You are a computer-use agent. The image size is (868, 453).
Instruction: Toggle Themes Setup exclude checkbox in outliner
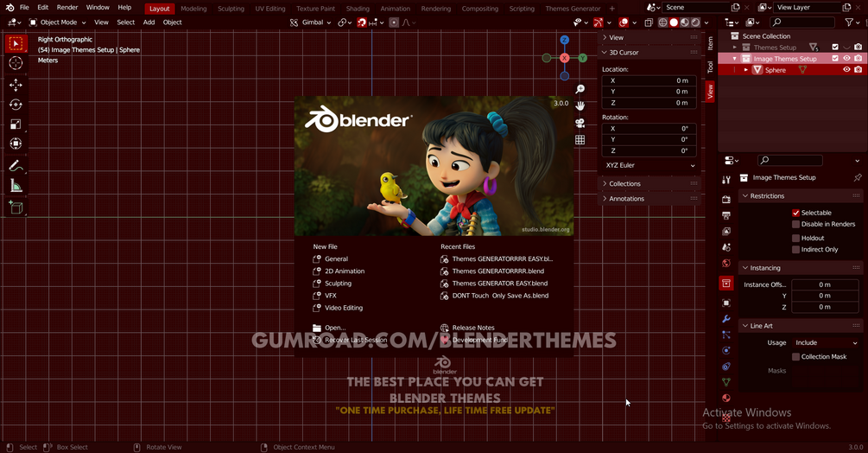835,47
